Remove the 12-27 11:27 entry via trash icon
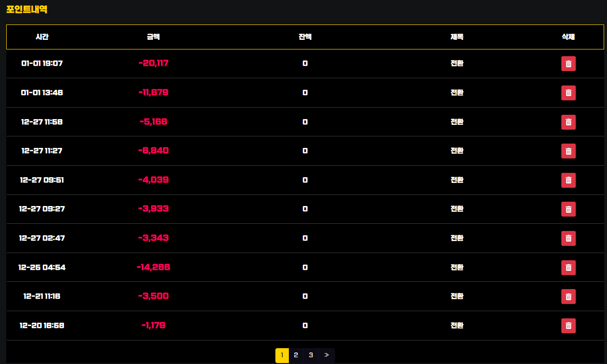Image resolution: width=607 pixels, height=364 pixels. [x=568, y=151]
